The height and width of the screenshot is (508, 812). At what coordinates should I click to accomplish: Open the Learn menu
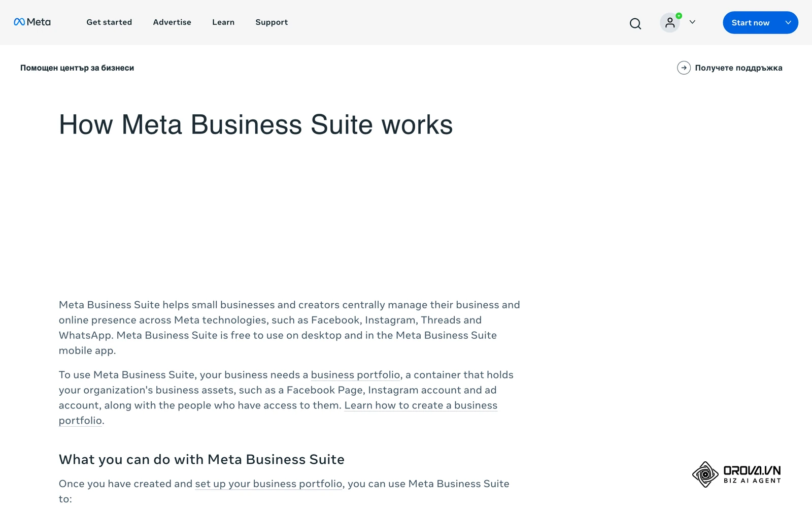coord(223,22)
